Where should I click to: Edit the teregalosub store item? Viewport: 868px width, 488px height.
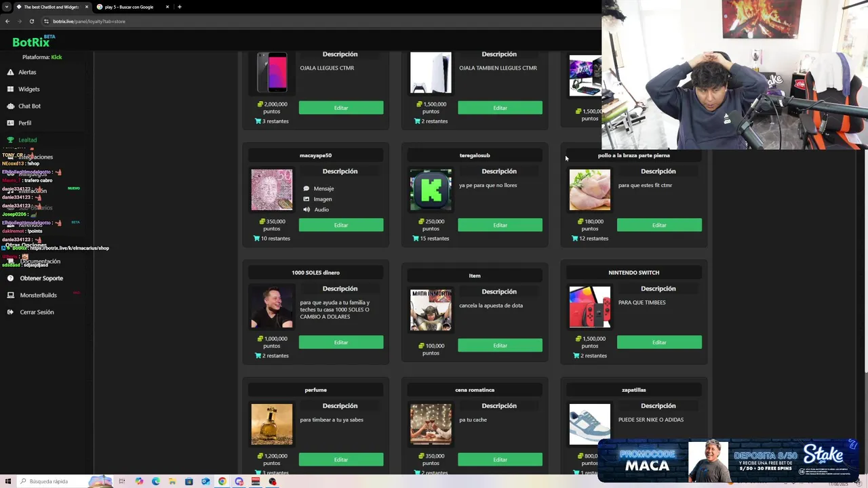(x=500, y=225)
